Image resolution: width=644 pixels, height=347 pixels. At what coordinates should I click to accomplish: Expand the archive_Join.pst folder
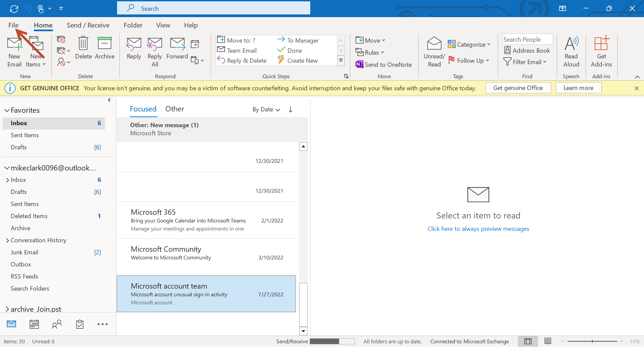7,309
